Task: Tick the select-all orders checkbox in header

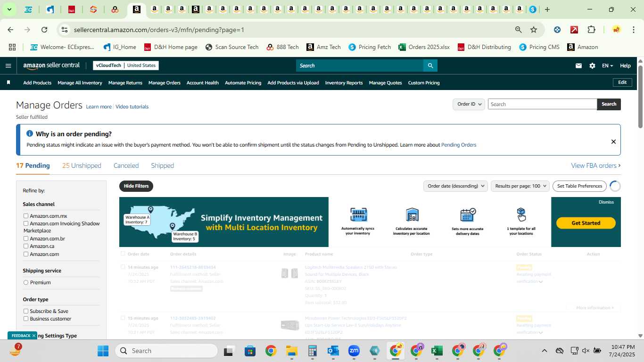Action: coord(123,254)
